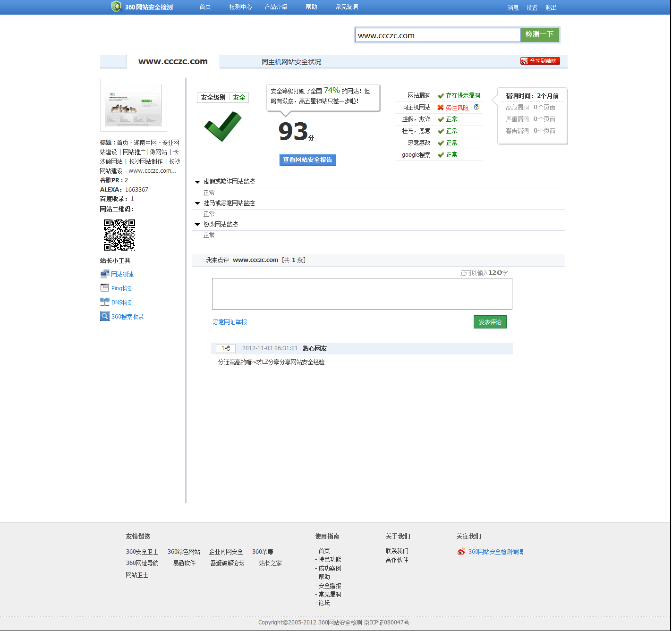Image resolution: width=672 pixels, height=631 pixels.
Task: Click the 查看网站安全报告 button
Action: tap(308, 160)
